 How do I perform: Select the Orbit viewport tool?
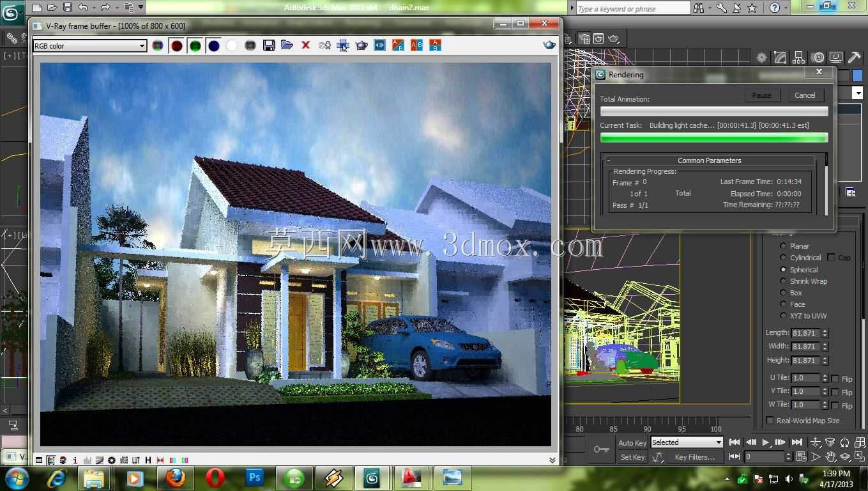pos(846,457)
